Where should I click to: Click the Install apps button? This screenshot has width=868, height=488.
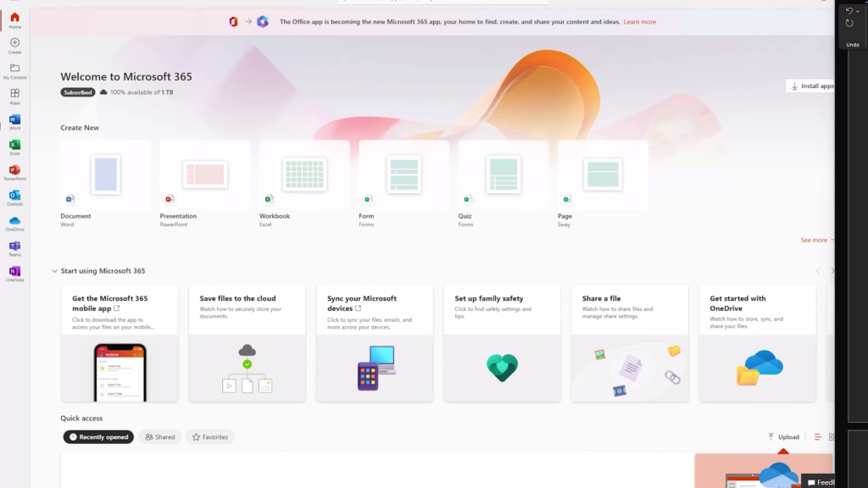pos(811,86)
